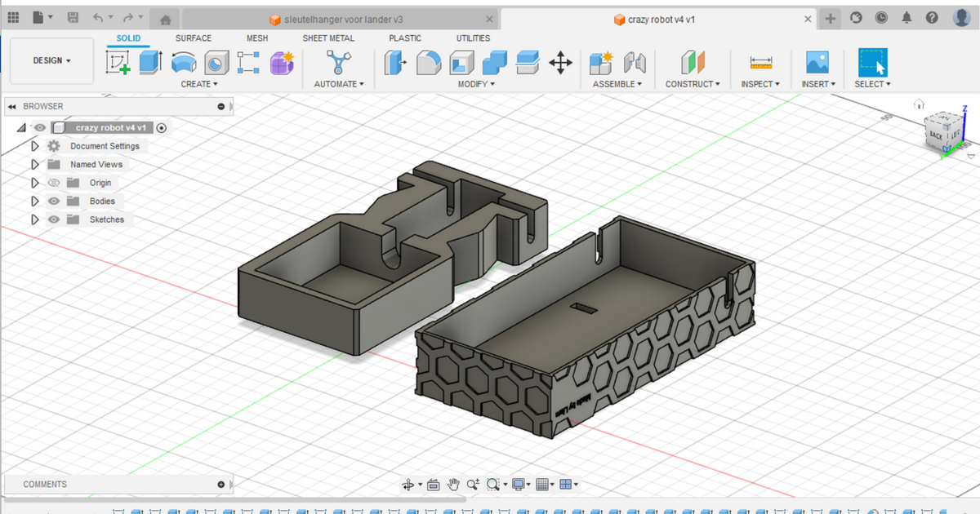The width and height of the screenshot is (980, 514).
Task: Switch to the Surface tab
Action: pos(193,38)
